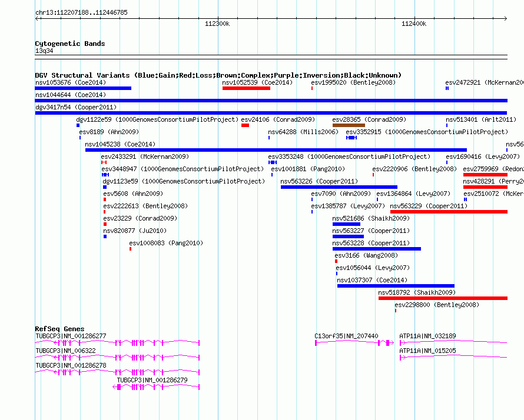524x420 pixels.
Task: Click esv1690416 (Levy2007) label
Action: [483, 156]
